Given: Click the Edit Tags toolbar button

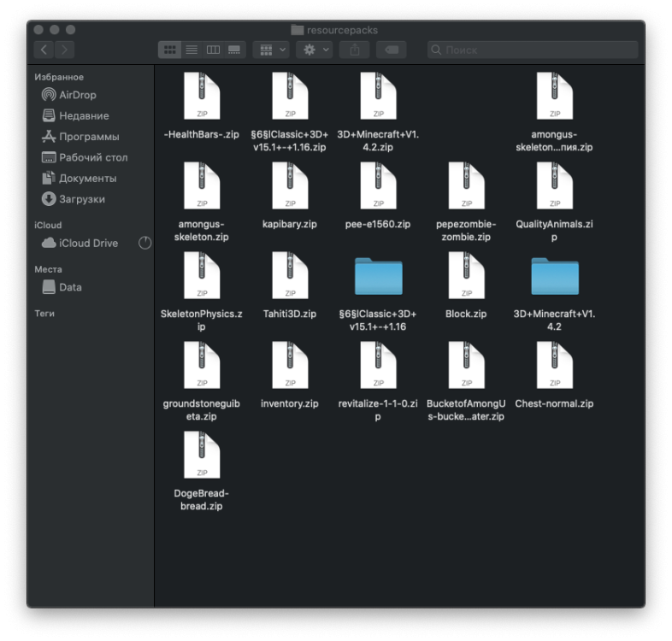Looking at the screenshot, I should [x=392, y=50].
